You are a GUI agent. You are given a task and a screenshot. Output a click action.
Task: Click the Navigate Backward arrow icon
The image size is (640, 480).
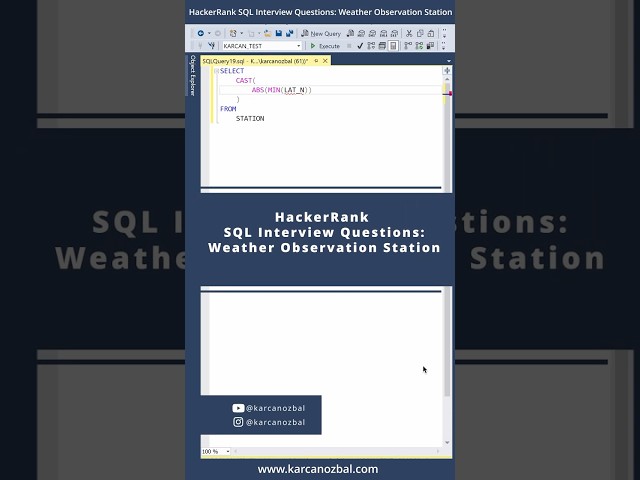[x=201, y=33]
